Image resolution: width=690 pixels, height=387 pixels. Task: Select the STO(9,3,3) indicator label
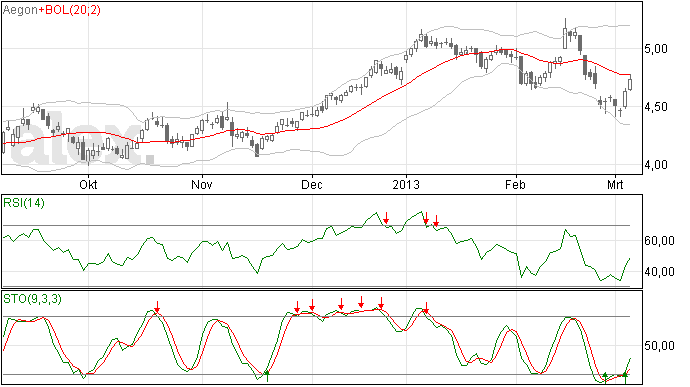32,299
